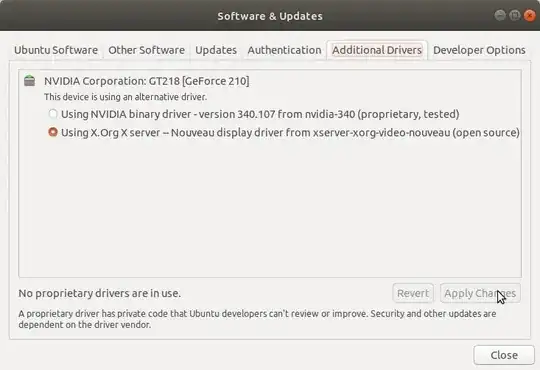The width and height of the screenshot is (540, 370).
Task: Open the Other Software tab
Action: coord(146,50)
